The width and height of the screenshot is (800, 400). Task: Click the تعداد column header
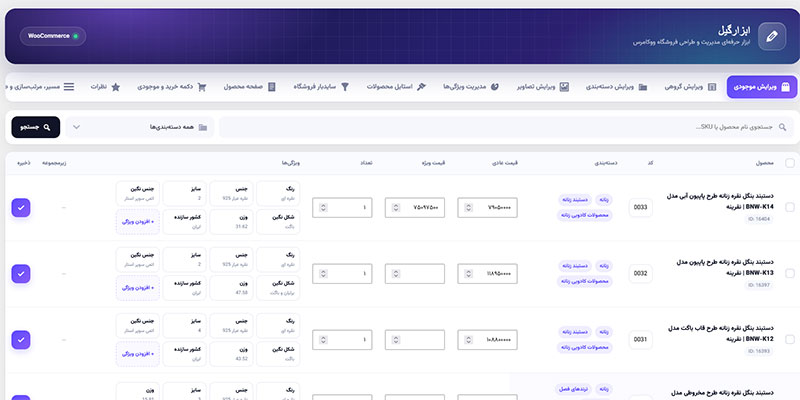(x=366, y=163)
